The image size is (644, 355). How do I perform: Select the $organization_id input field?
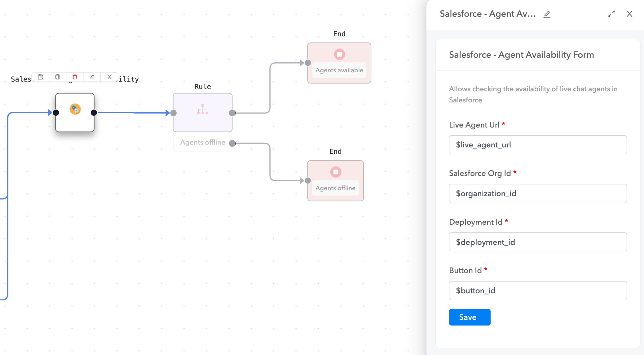(x=538, y=193)
